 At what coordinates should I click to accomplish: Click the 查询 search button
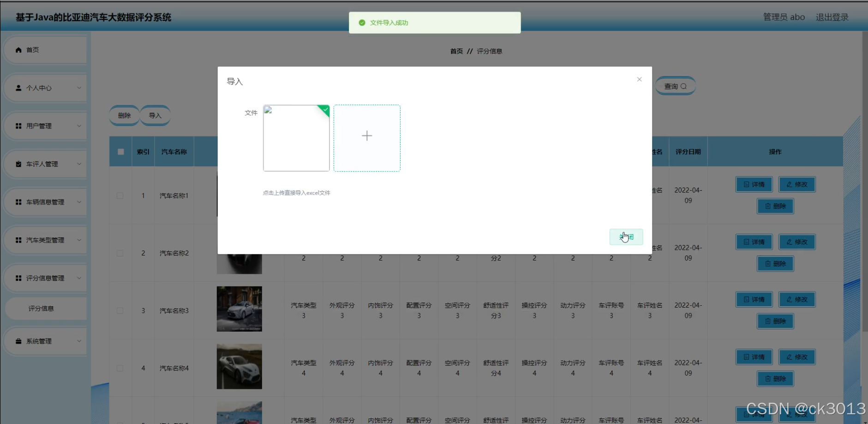pyautogui.click(x=675, y=86)
